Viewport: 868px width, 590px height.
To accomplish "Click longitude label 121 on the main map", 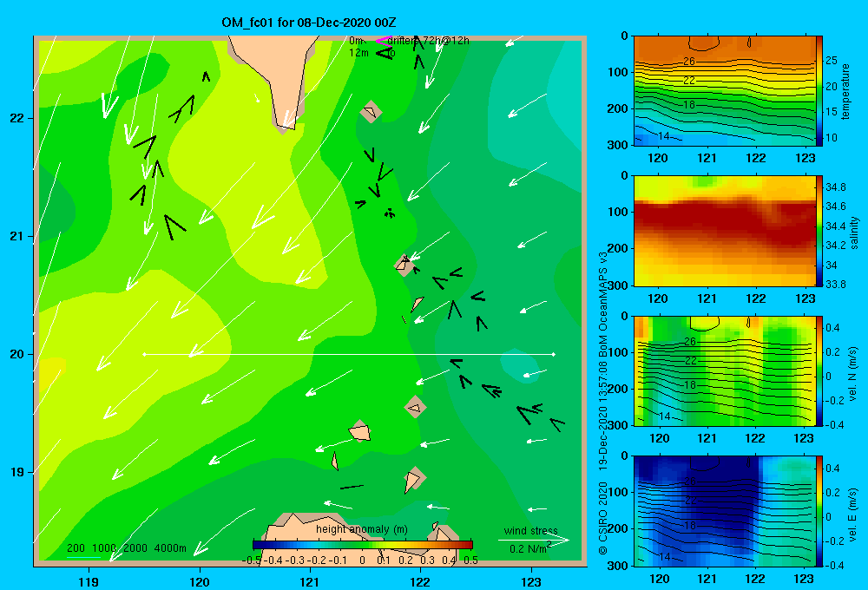I will click(310, 581).
